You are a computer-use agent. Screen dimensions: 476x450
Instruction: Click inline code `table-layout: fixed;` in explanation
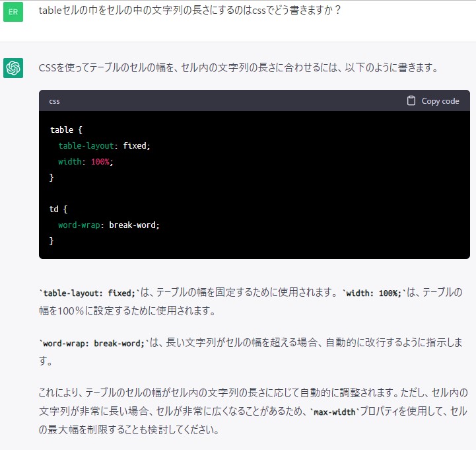coord(89,293)
